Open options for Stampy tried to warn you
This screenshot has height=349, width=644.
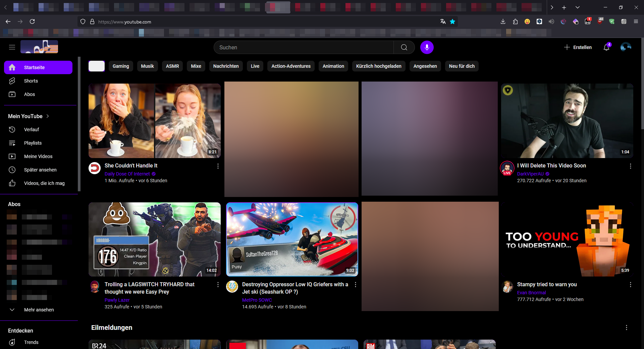coord(631,285)
